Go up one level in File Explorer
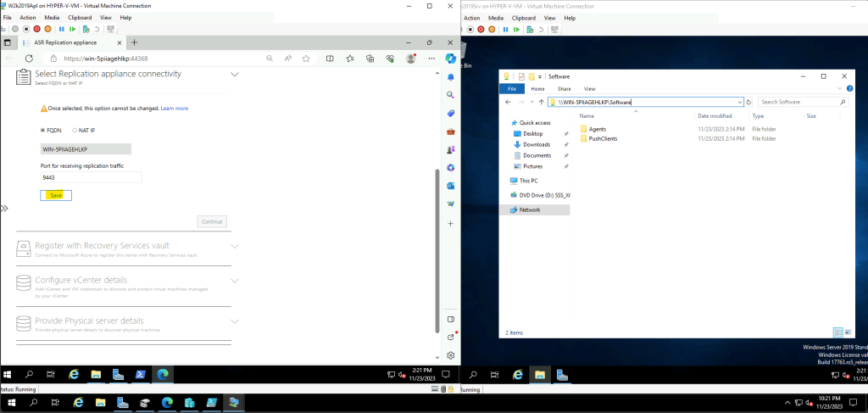The image size is (868, 413). [542, 102]
